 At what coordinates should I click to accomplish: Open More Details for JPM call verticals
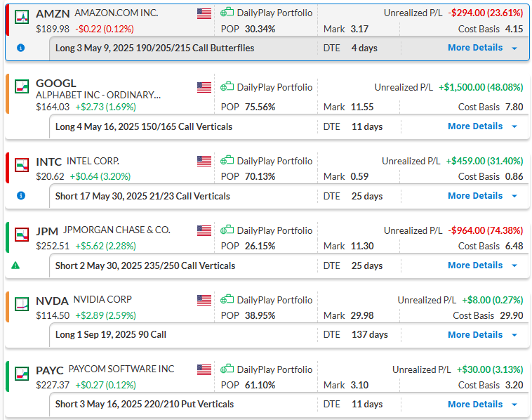[x=475, y=265]
